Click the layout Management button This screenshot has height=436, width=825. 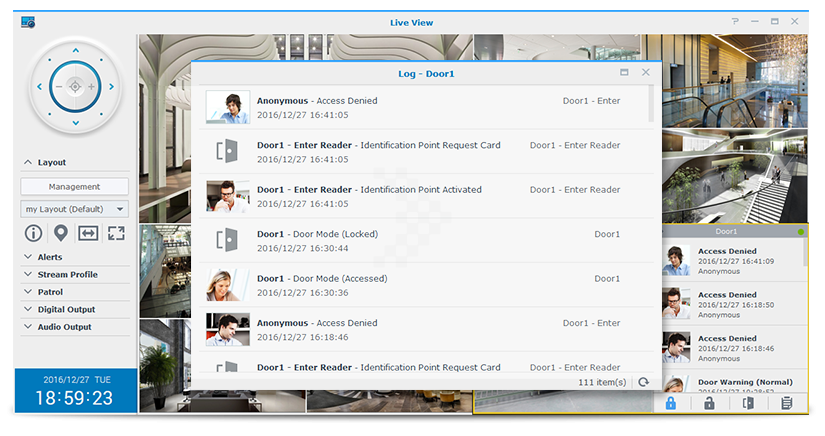coord(75,186)
